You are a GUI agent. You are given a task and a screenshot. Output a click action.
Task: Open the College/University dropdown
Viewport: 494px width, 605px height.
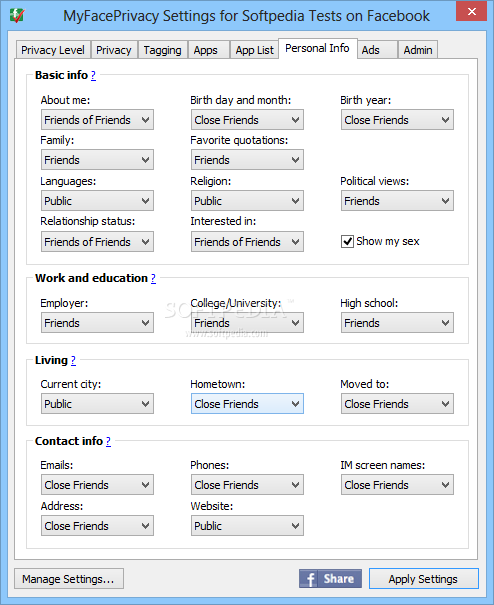247,323
